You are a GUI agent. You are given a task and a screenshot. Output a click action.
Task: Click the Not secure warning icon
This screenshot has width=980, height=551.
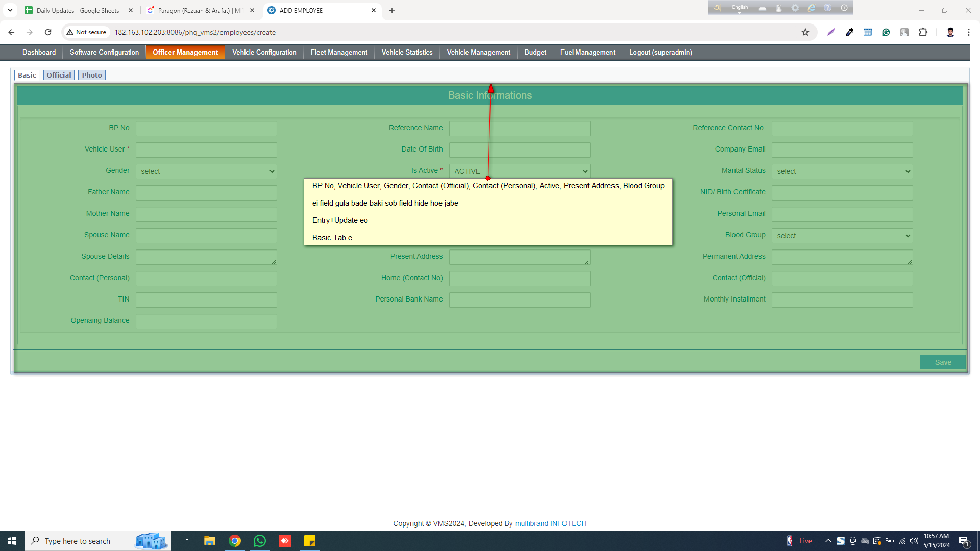click(70, 32)
